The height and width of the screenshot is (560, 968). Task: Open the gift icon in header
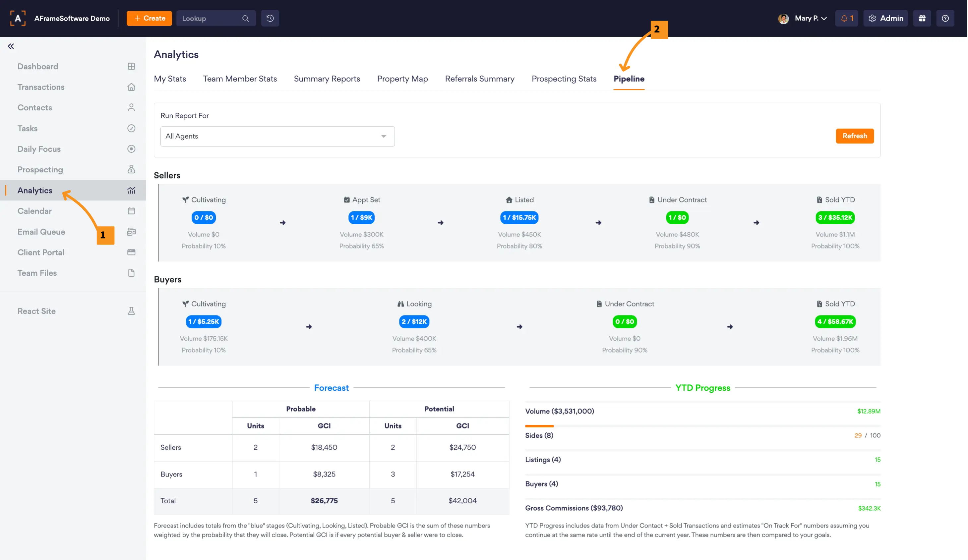[x=922, y=18]
